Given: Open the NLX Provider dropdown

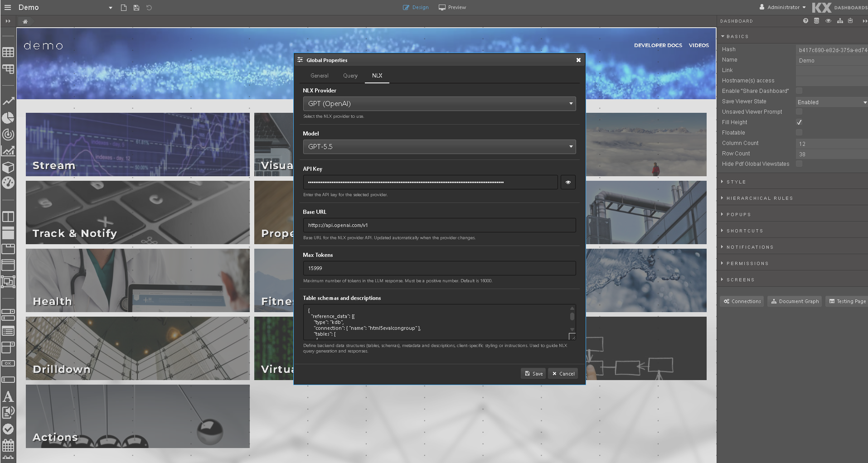Looking at the screenshot, I should coord(439,104).
